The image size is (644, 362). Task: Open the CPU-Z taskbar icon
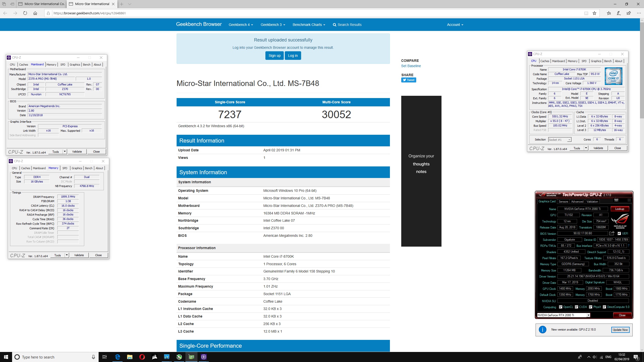(204, 357)
